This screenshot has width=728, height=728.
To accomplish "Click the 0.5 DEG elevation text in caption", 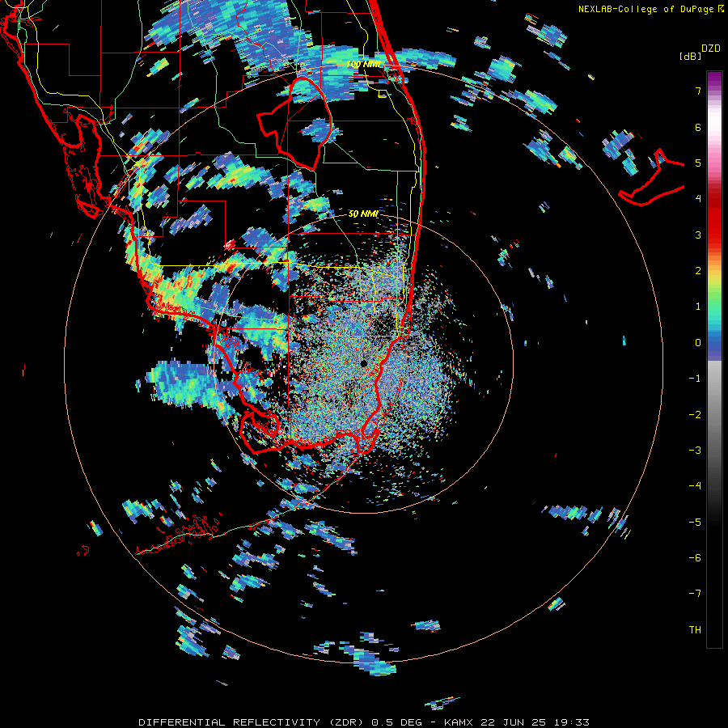I will click(396, 722).
